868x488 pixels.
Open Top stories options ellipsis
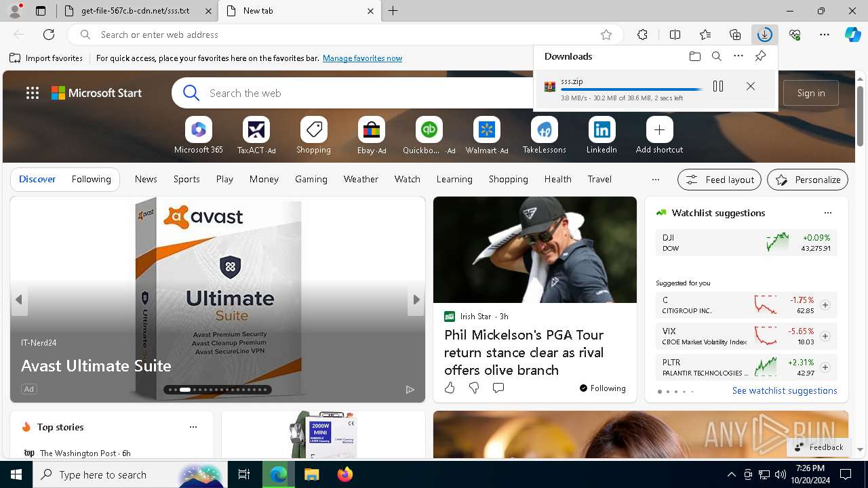193,427
